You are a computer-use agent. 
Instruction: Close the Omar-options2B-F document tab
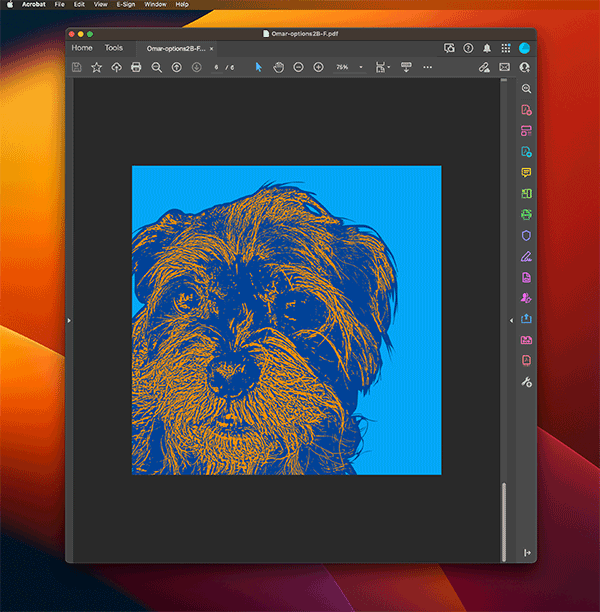click(x=211, y=48)
